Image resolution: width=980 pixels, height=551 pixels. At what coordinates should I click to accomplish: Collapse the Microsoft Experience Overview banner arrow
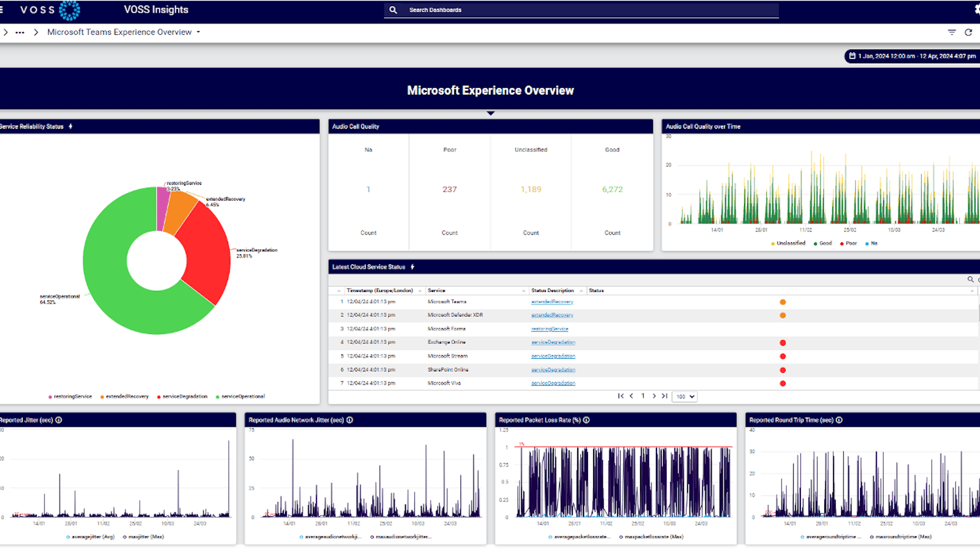click(491, 113)
